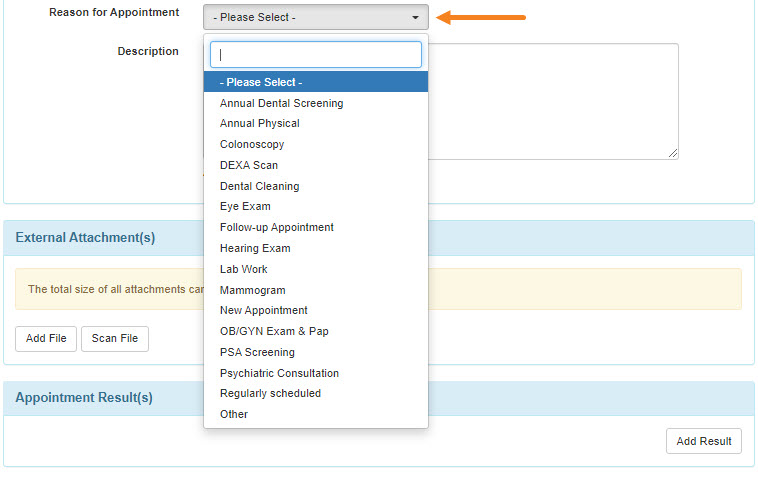758x480 pixels.
Task: Choose DEXA Scan option
Action: [x=249, y=165]
